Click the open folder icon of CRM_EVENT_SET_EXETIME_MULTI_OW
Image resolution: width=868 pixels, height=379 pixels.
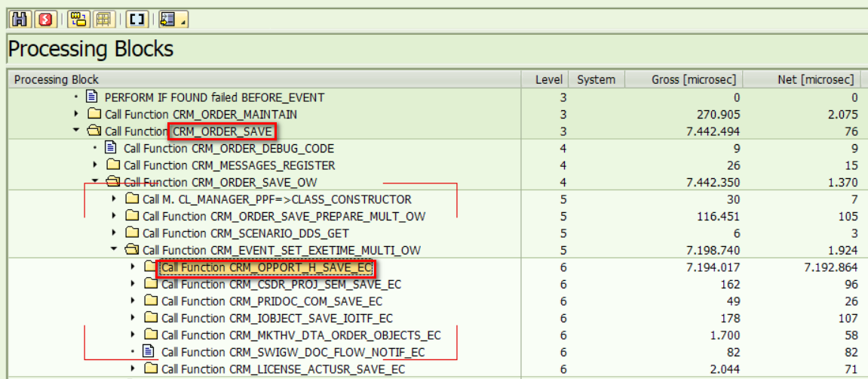coord(132,250)
